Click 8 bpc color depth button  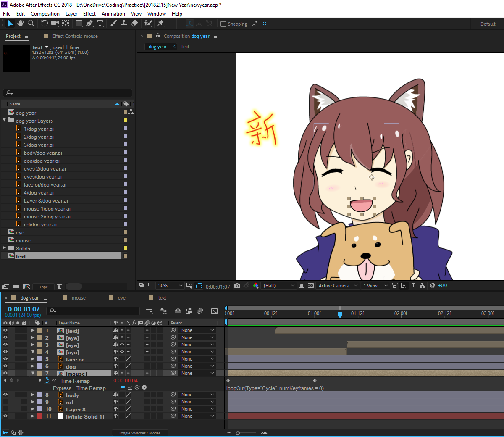43,287
